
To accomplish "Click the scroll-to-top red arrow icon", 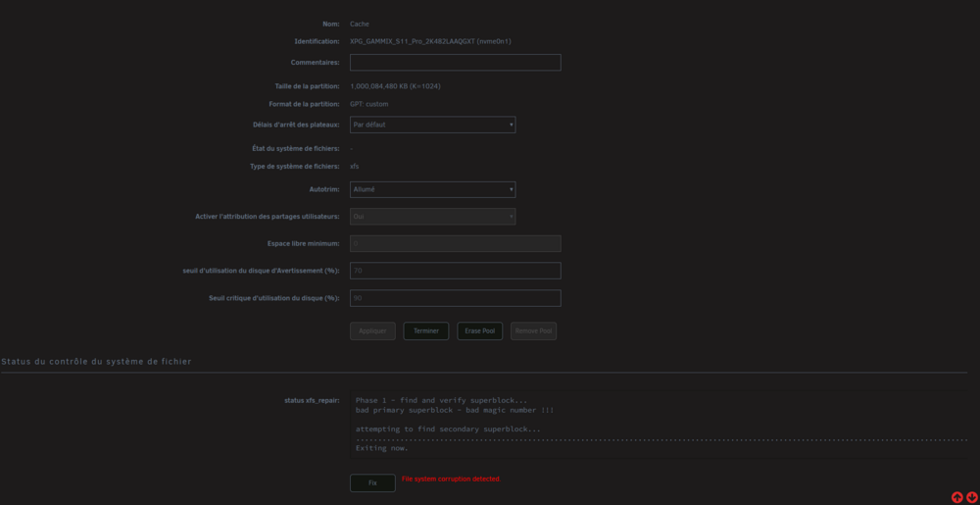I will tap(956, 497).
